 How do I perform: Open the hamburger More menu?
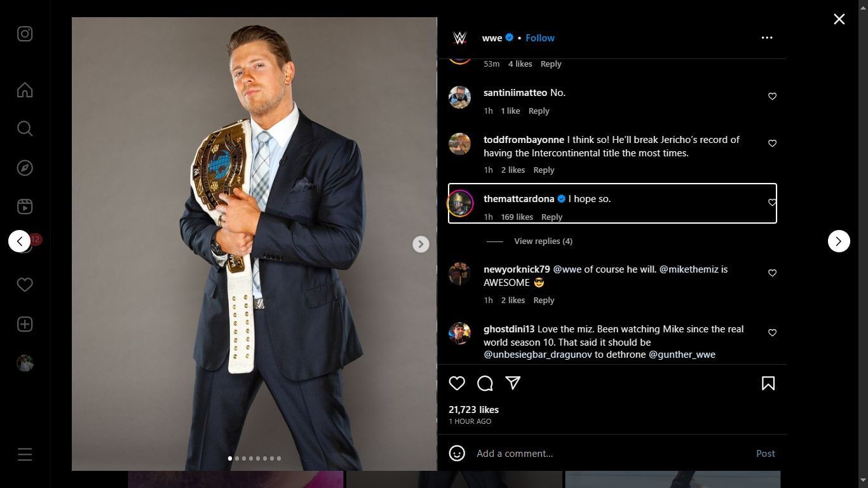point(25,454)
